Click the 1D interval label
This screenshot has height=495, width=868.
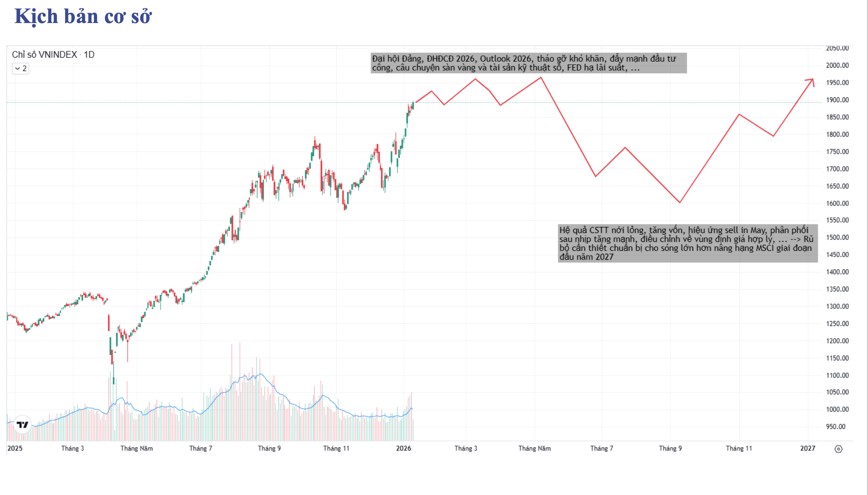coord(89,55)
